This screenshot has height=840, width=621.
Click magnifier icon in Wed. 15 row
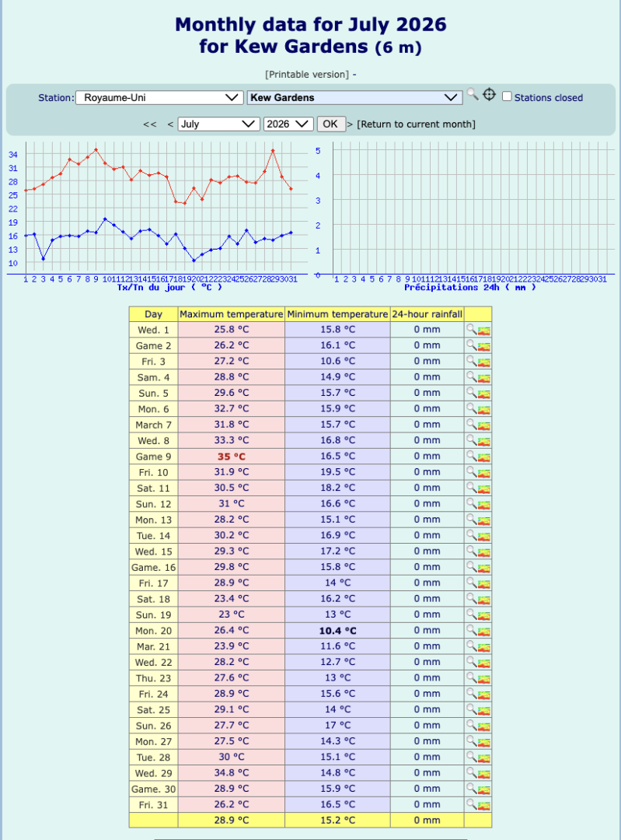[471, 551]
